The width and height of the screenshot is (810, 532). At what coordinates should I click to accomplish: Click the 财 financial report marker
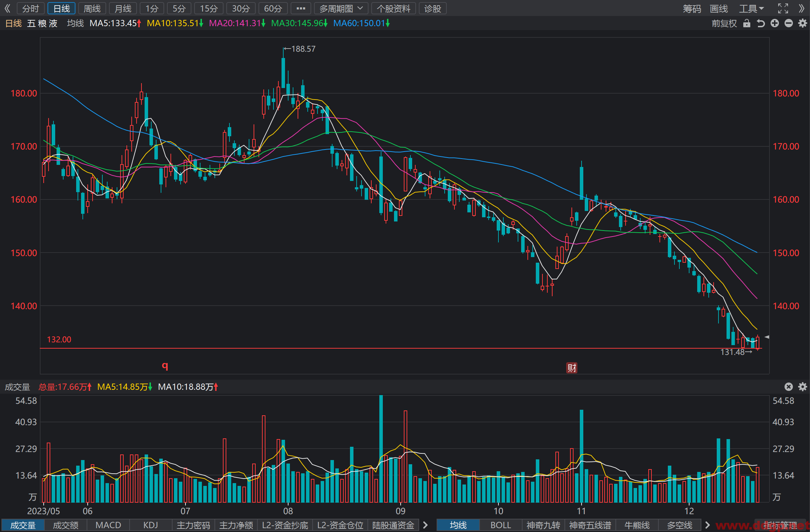tap(572, 368)
